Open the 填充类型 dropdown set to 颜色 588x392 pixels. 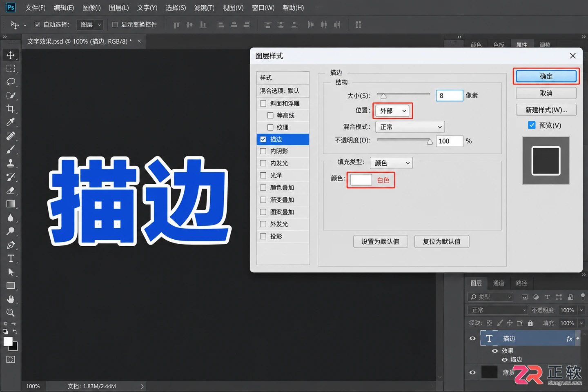391,163
